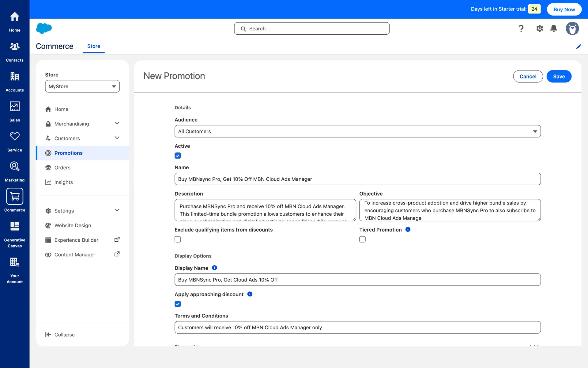This screenshot has width=588, height=368.
Task: Open the notifications bell icon
Action: (554, 29)
